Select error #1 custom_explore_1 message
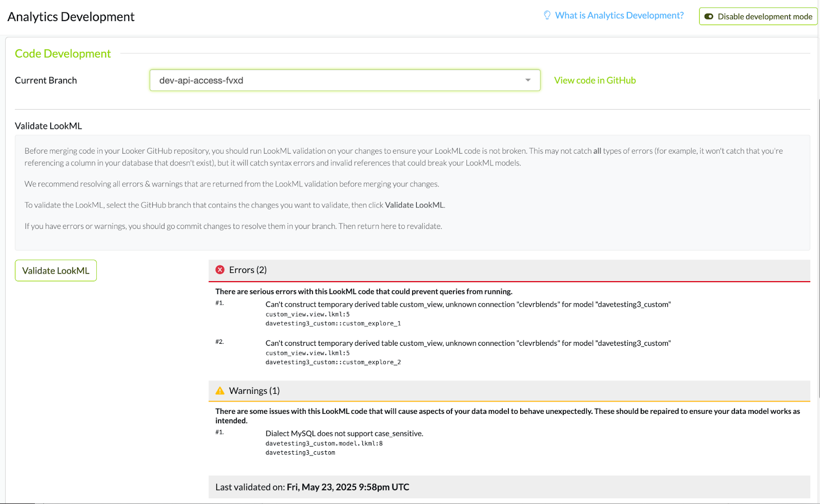The height and width of the screenshot is (504, 820). pyautogui.click(x=468, y=304)
